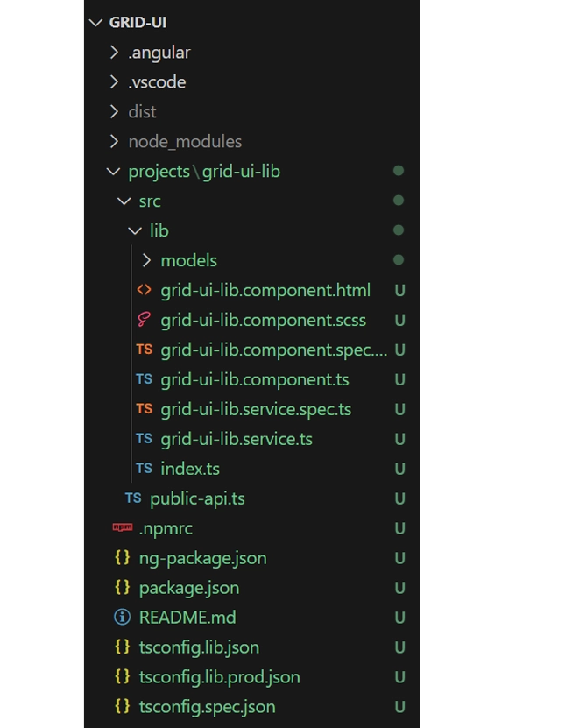This screenshot has width=565, height=728.
Task: Open tsconfig.lib.json file
Action: (199, 647)
